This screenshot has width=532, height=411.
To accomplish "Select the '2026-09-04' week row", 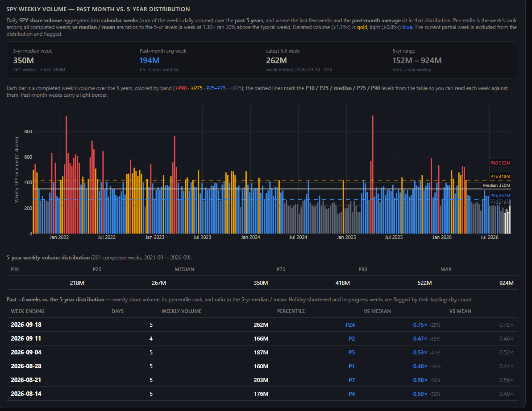I will 262,353.
